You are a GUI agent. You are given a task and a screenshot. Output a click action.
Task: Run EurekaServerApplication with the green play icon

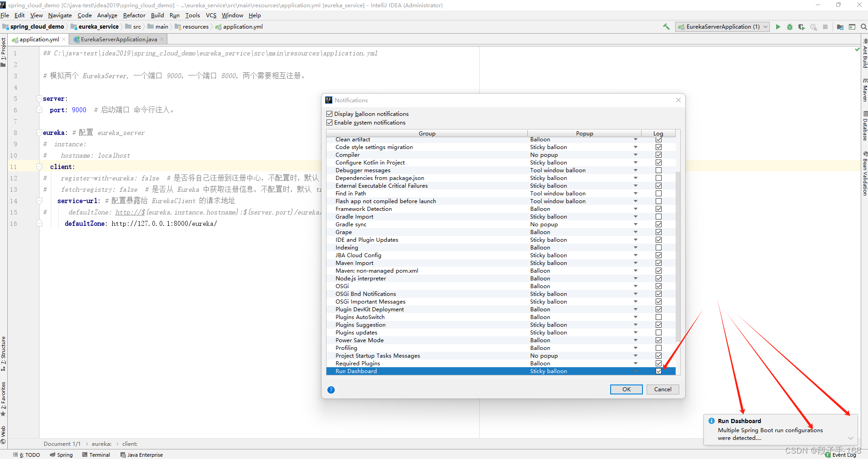pos(778,27)
